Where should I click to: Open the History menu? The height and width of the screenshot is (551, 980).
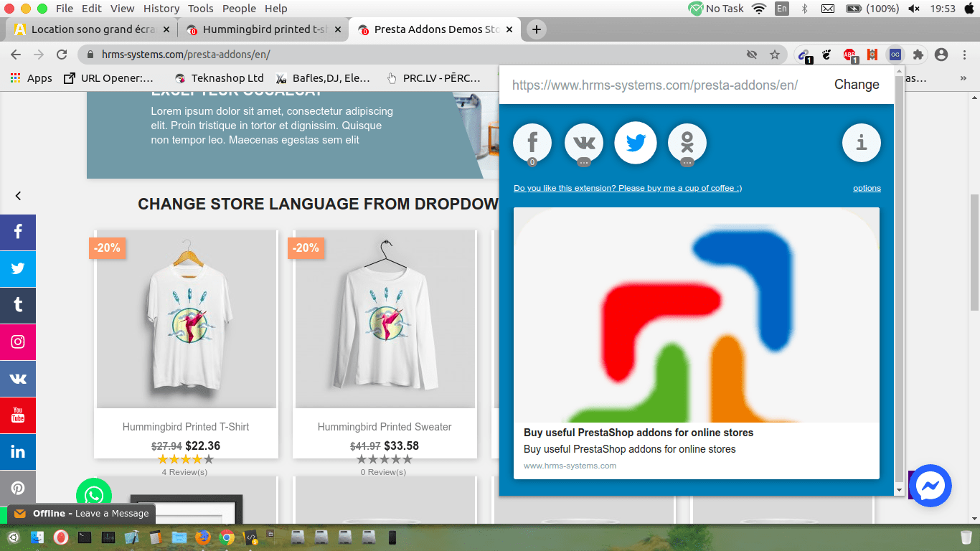161,9
